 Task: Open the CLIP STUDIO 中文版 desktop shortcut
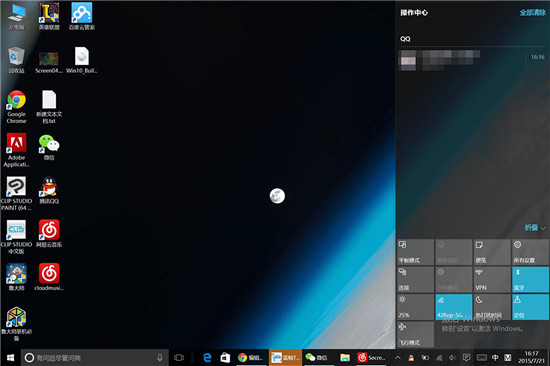(x=16, y=237)
